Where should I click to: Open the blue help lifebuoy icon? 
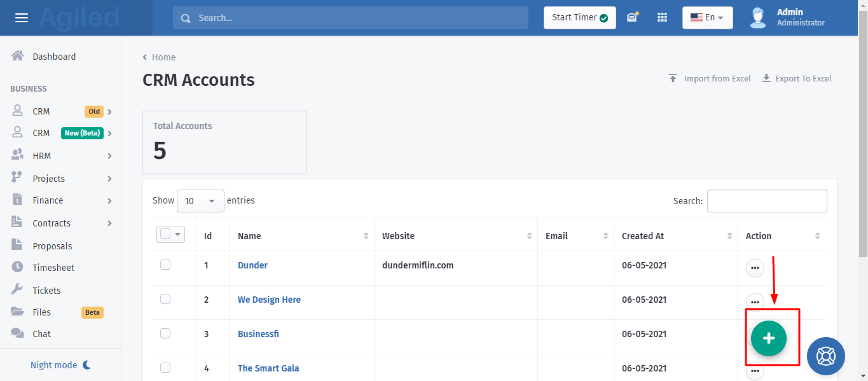(x=825, y=356)
